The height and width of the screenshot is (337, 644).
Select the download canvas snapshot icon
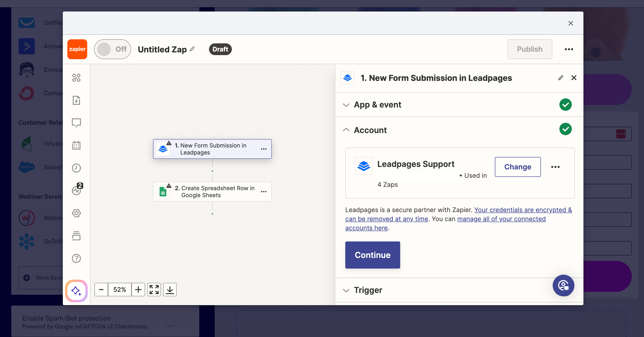[170, 290]
